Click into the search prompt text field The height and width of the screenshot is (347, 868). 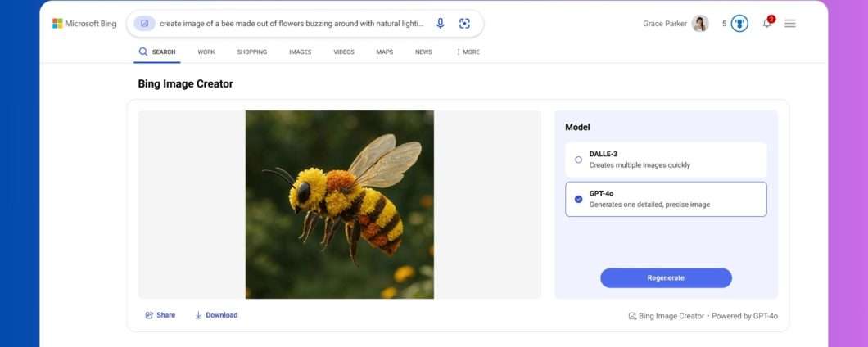point(292,24)
